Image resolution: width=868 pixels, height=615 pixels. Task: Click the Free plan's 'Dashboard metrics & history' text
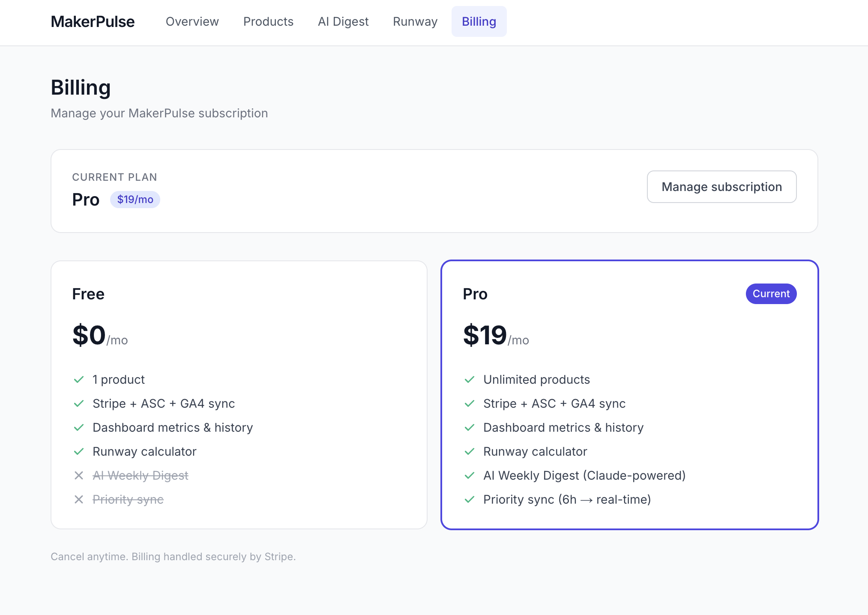(173, 428)
